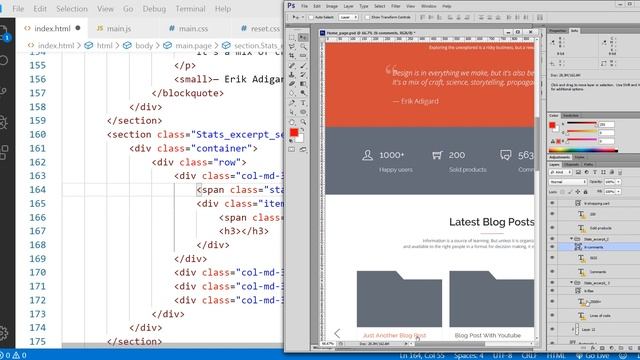Select the Dodge tool in Photoshop

pos(303,93)
